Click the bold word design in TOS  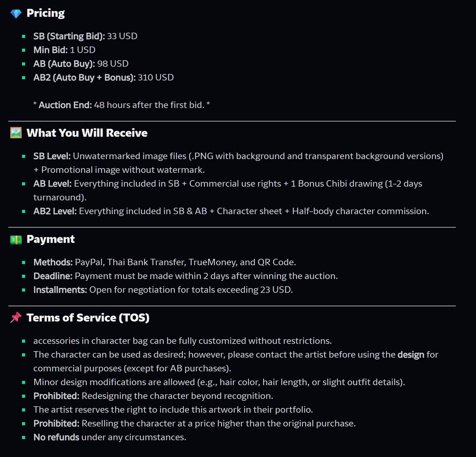click(x=411, y=354)
